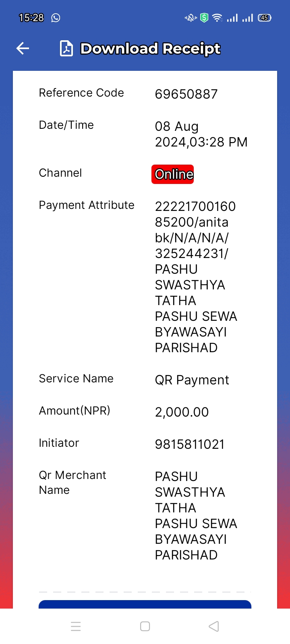This screenshot has width=290, height=644.
Task: Tap the Wi-Fi status icon
Action: (217, 18)
